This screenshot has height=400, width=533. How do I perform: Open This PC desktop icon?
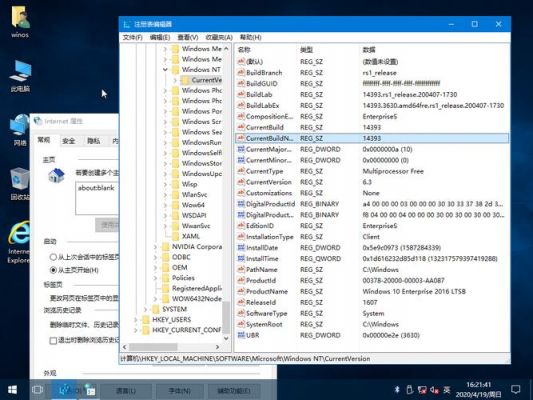tap(20, 76)
